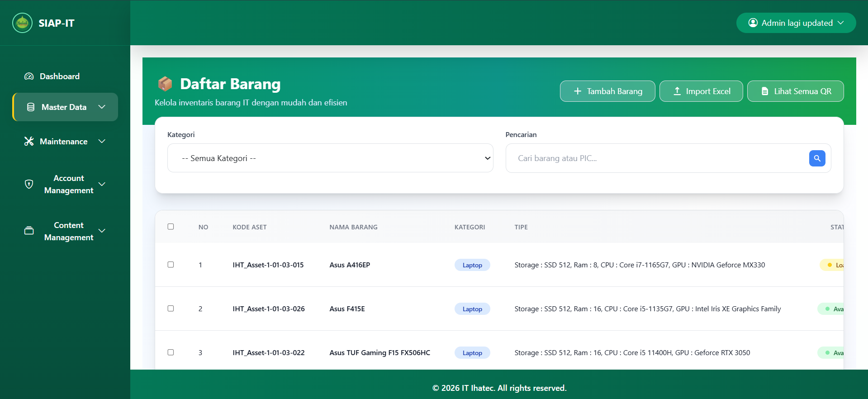Click the KODE ASET column header

[250, 227]
